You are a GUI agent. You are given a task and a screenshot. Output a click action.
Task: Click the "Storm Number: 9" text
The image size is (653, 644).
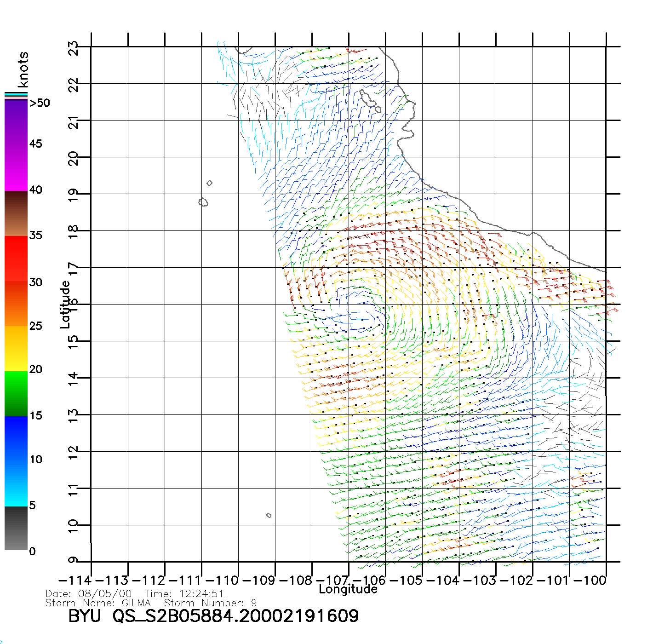click(x=210, y=603)
